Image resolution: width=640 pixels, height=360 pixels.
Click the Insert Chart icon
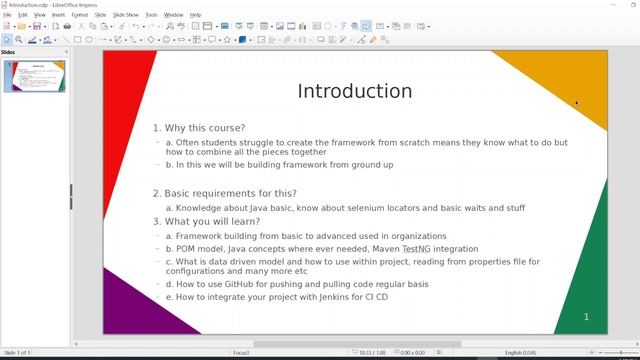coord(302,26)
